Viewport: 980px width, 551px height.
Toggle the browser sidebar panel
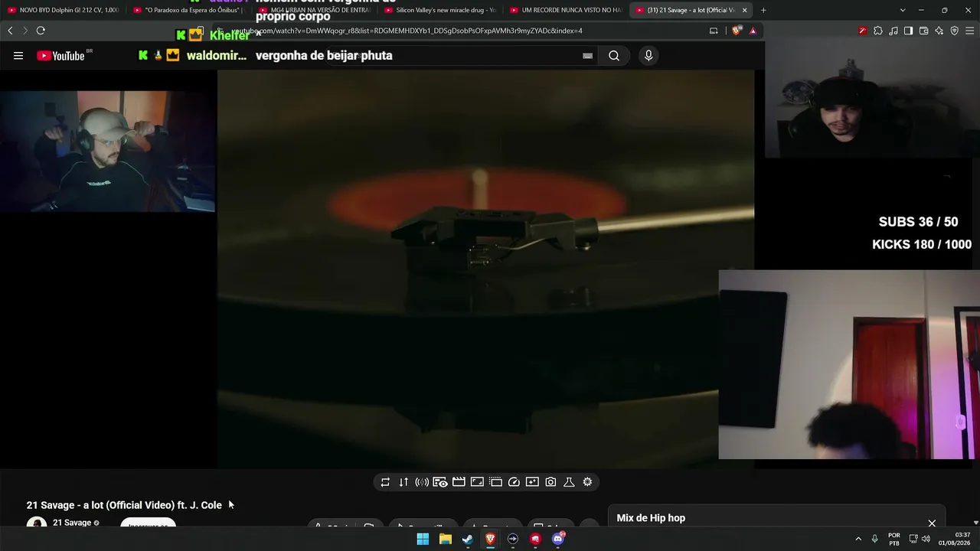(908, 31)
